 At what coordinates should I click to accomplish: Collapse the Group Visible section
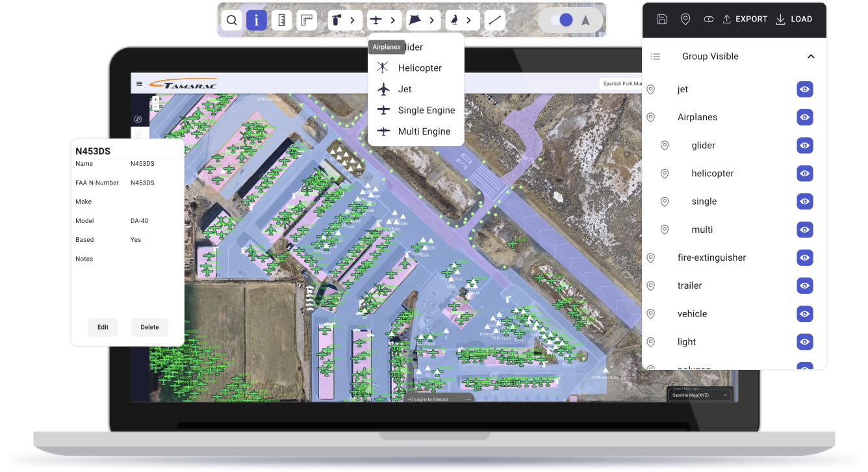click(x=811, y=57)
